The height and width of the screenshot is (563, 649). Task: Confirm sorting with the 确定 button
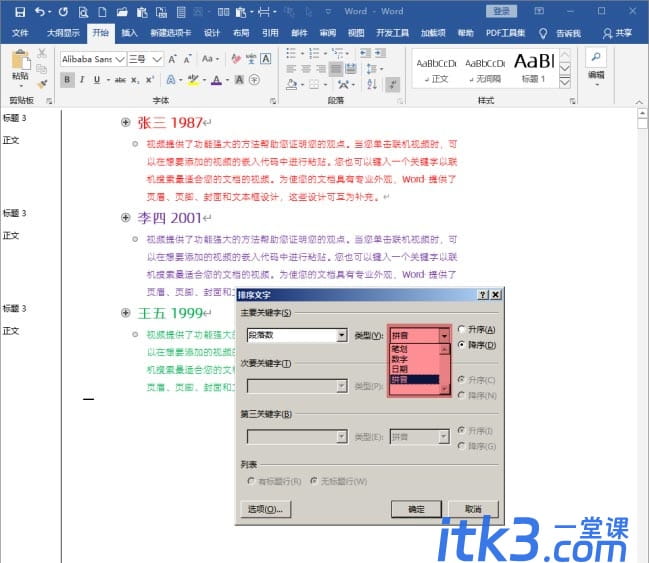coord(416,509)
